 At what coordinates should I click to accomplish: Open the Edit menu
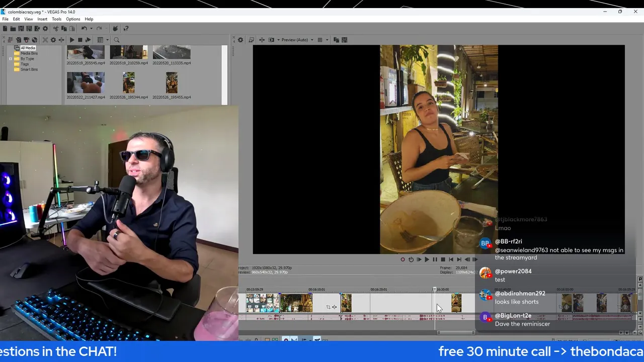[17, 19]
